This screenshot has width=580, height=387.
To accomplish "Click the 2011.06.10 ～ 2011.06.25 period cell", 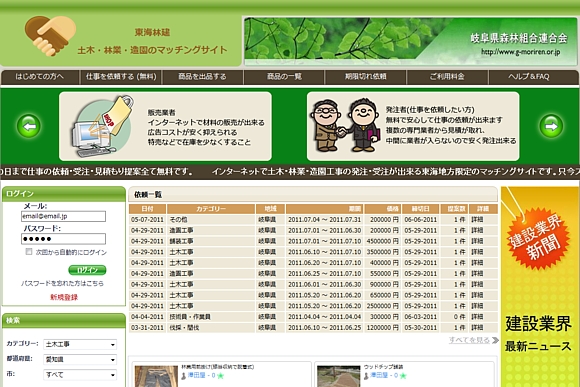I will (x=324, y=328).
